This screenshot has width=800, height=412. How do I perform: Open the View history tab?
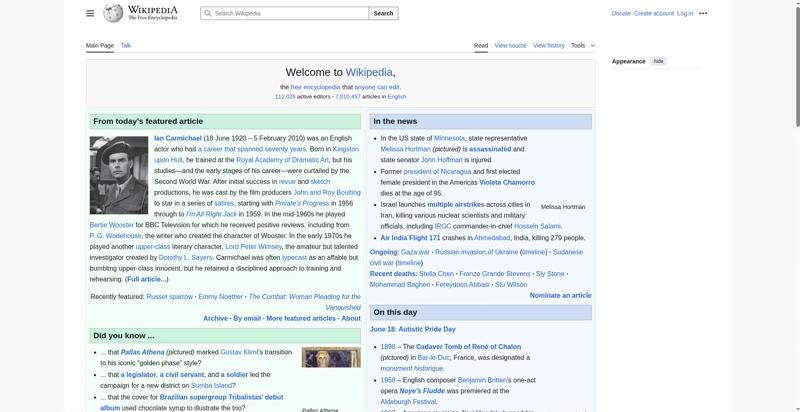coord(548,45)
